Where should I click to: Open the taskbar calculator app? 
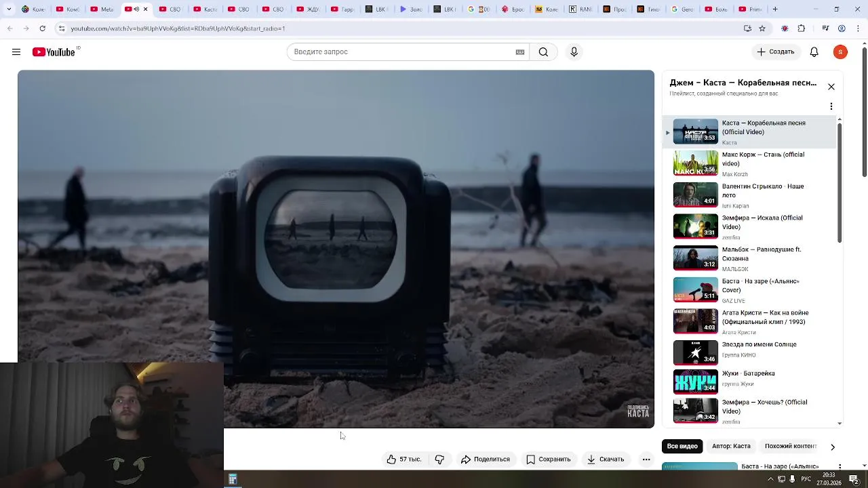[233, 480]
